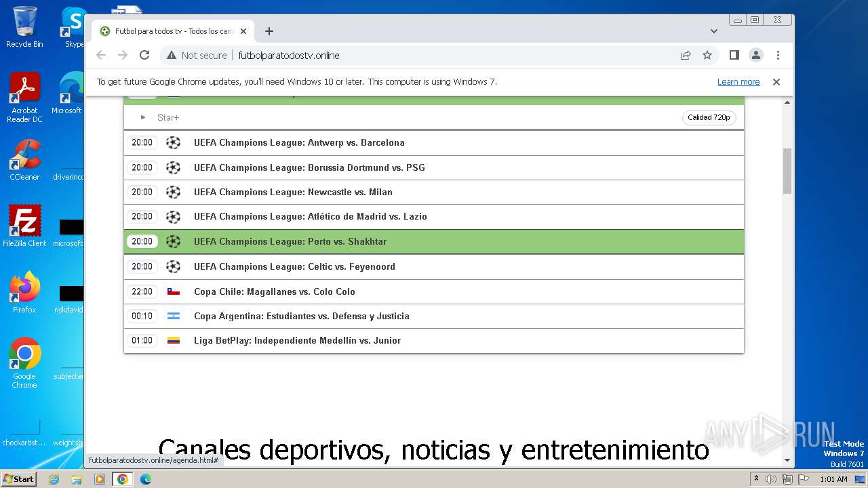Open Firefox desktop icon
The width and height of the screenshot is (868, 488).
24,293
